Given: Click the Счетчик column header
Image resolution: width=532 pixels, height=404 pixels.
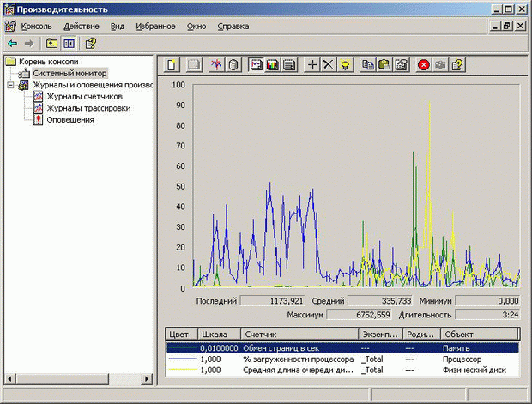Looking at the screenshot, I should pyautogui.click(x=261, y=334).
